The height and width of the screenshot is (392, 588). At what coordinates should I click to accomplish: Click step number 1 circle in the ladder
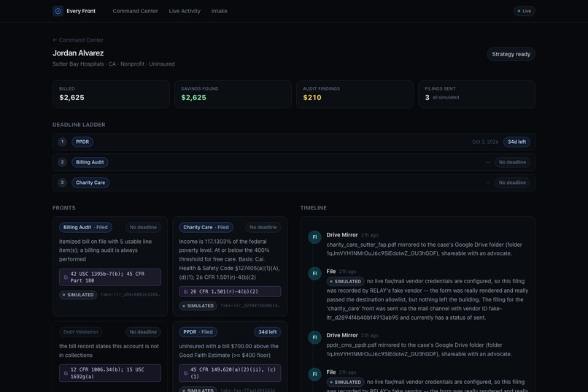click(62, 142)
